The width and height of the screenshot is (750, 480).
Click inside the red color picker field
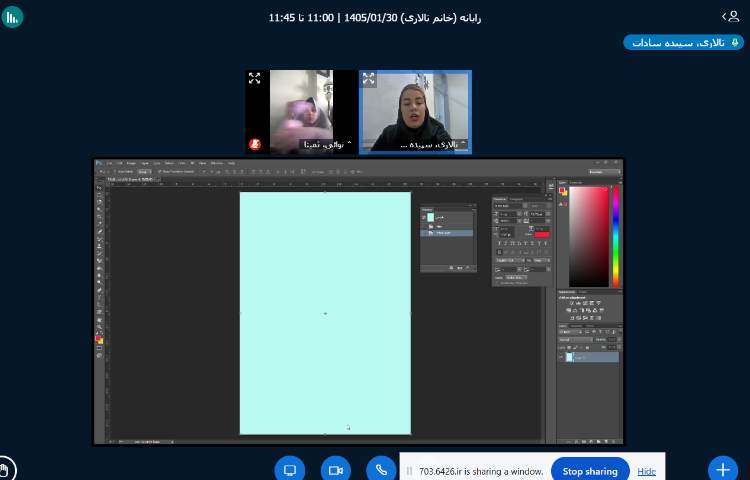click(x=589, y=237)
